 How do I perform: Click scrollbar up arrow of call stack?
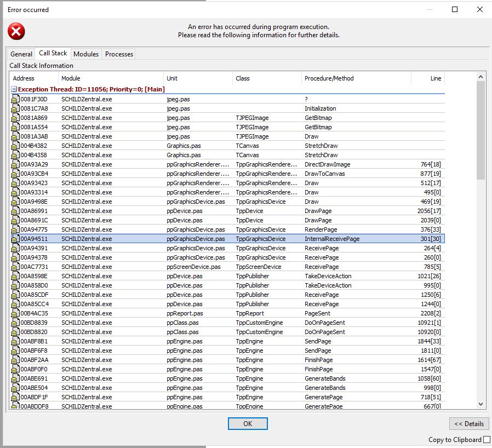480,77
